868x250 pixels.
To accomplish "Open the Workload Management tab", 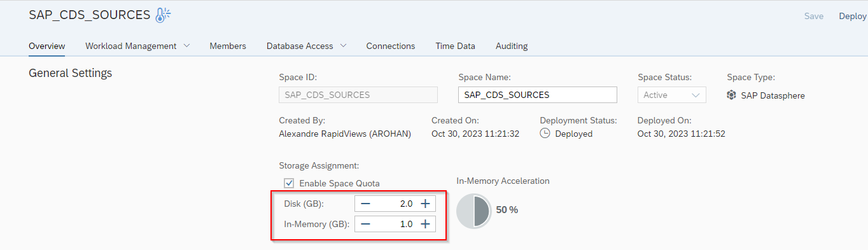I will pos(131,46).
